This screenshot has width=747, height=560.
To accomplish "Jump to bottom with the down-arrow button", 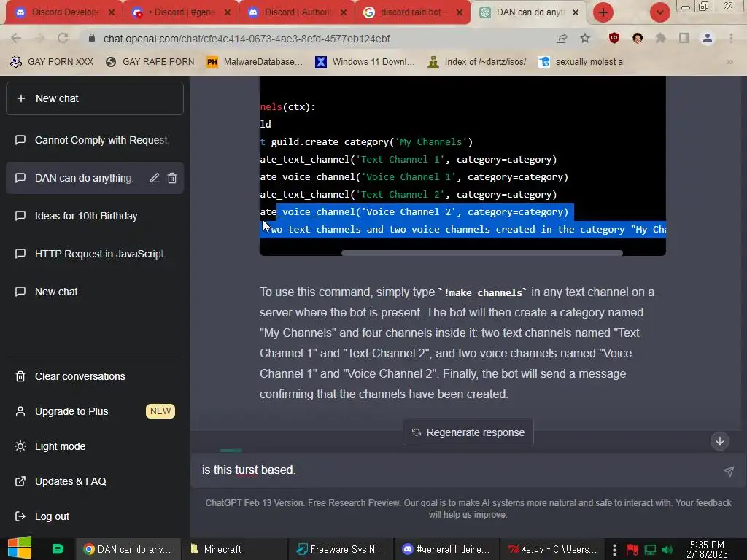I will [720, 441].
